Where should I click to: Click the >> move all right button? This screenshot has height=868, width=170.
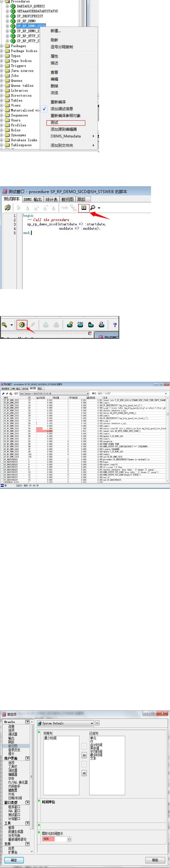84,756
